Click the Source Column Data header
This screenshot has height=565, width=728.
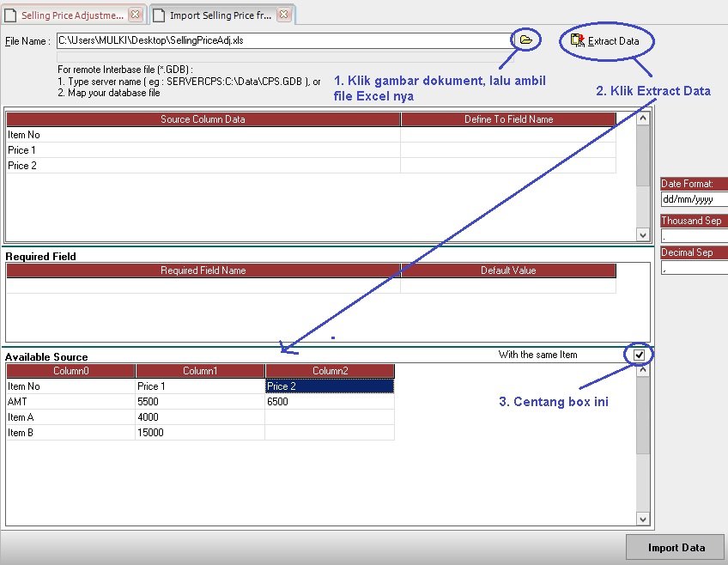click(203, 119)
